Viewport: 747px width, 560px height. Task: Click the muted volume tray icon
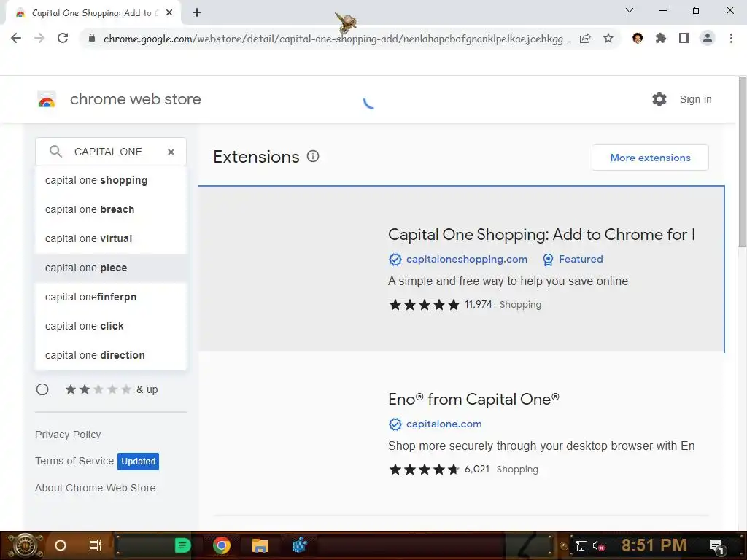tap(599, 545)
